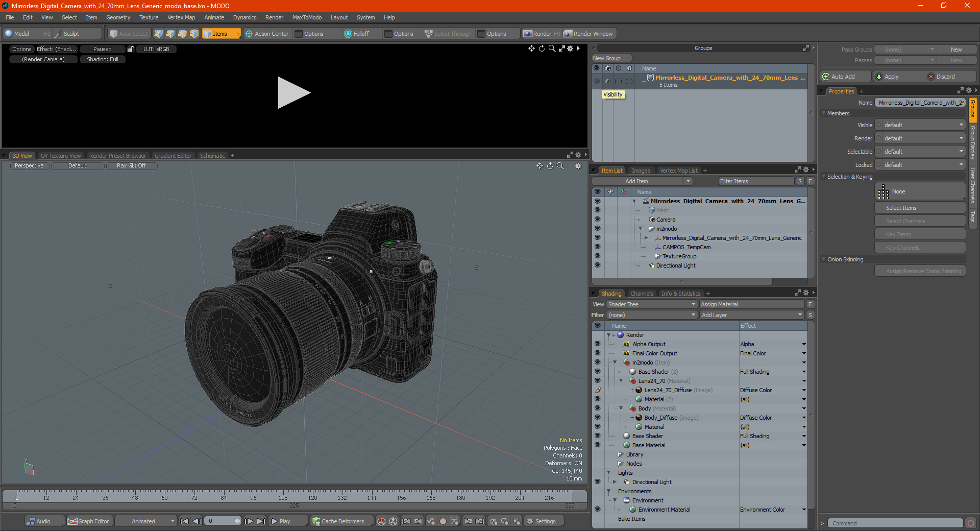This screenshot has height=531, width=980.
Task: Switch to UV Texture View tab
Action: click(x=61, y=156)
